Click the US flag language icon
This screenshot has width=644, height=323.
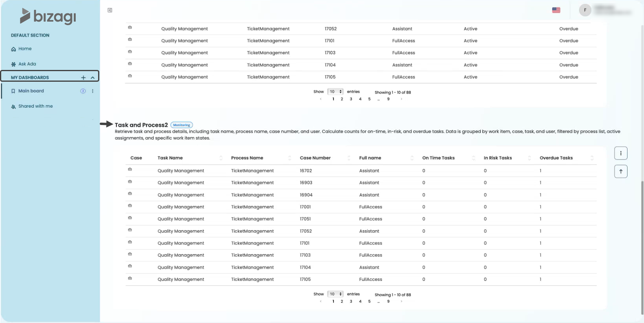coord(556,10)
